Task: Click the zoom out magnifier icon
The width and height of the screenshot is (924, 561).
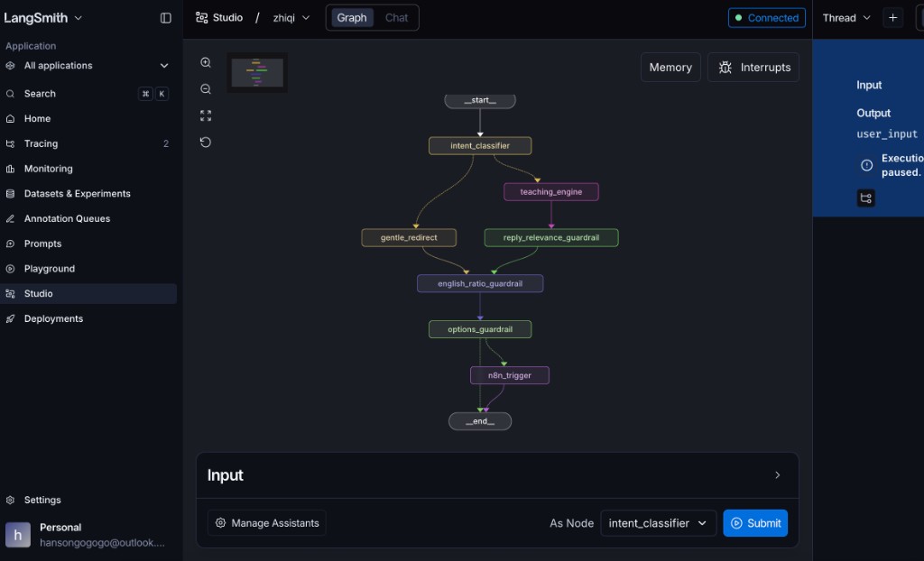Action: click(206, 89)
